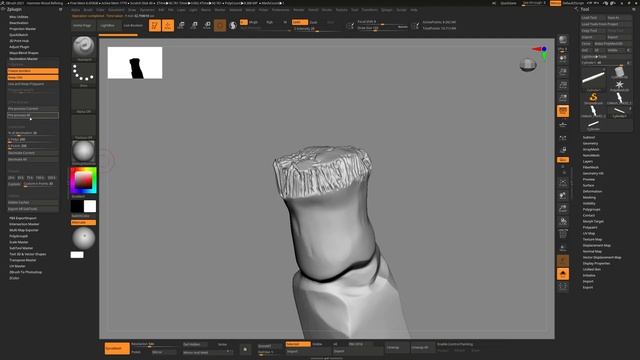Adjust the Z Intensity slider
The height and width of the screenshot is (360, 640).
[318, 29]
